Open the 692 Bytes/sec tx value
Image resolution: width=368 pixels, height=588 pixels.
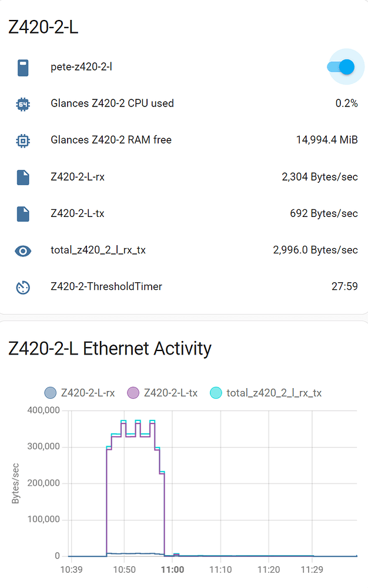point(324,213)
